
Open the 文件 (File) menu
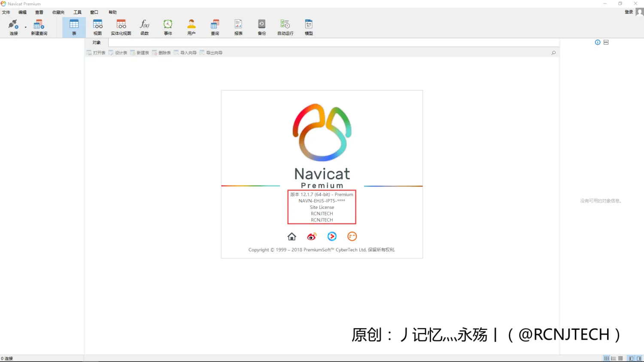[x=6, y=12]
